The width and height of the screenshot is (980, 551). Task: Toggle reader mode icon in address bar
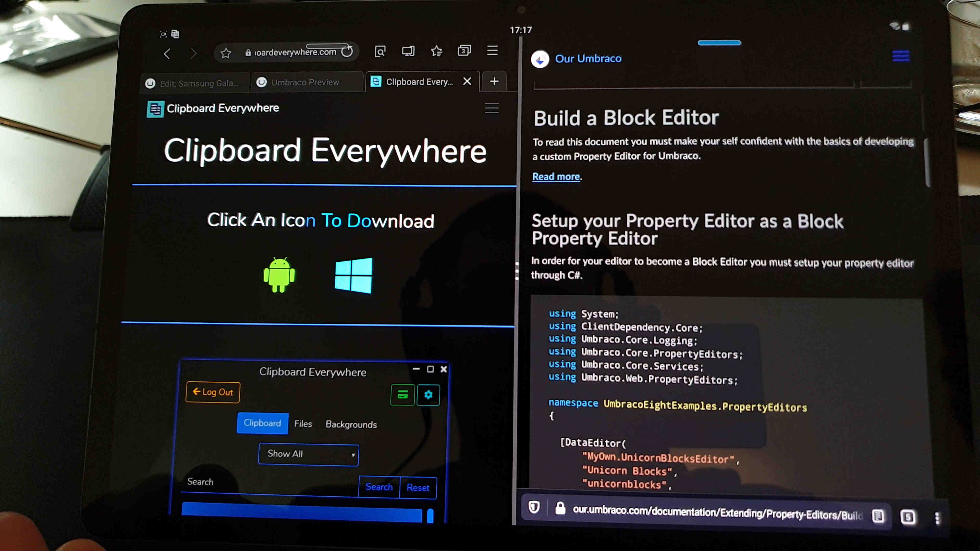(878, 516)
